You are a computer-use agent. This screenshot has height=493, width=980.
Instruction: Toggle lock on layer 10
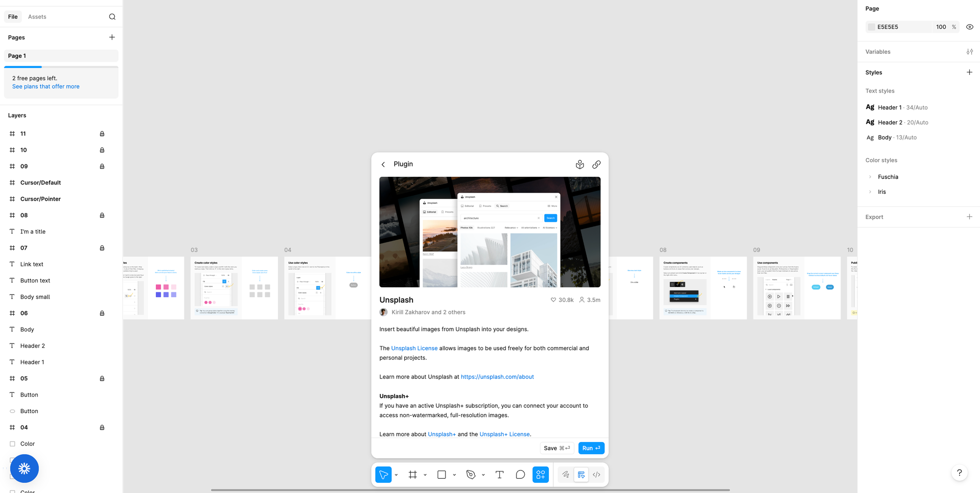[x=102, y=150]
